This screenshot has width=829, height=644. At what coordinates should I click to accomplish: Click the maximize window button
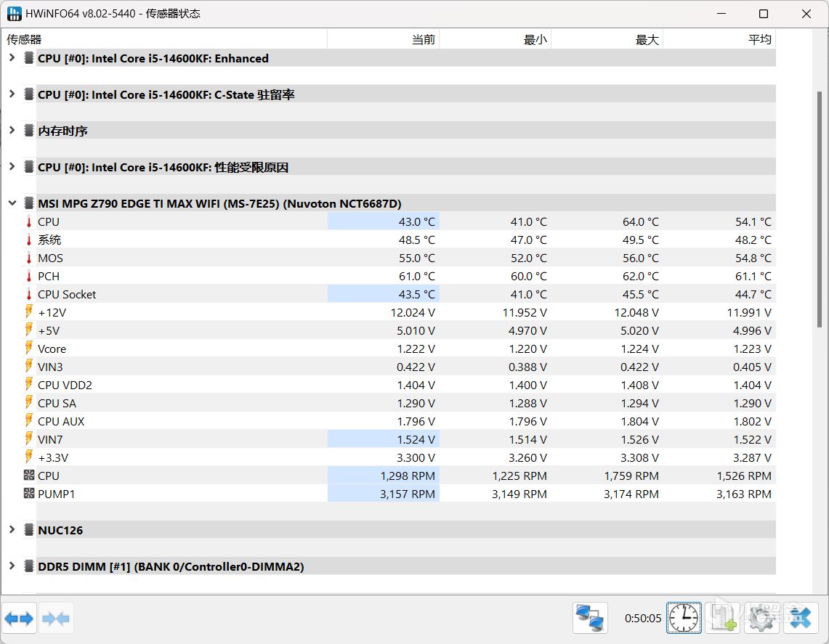764,14
